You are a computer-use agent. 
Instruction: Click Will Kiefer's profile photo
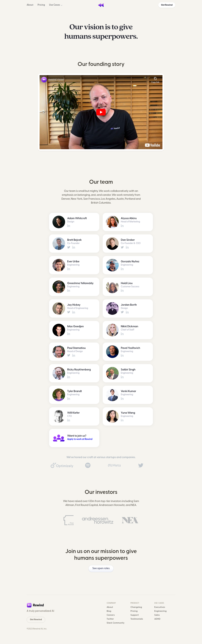click(x=59, y=416)
